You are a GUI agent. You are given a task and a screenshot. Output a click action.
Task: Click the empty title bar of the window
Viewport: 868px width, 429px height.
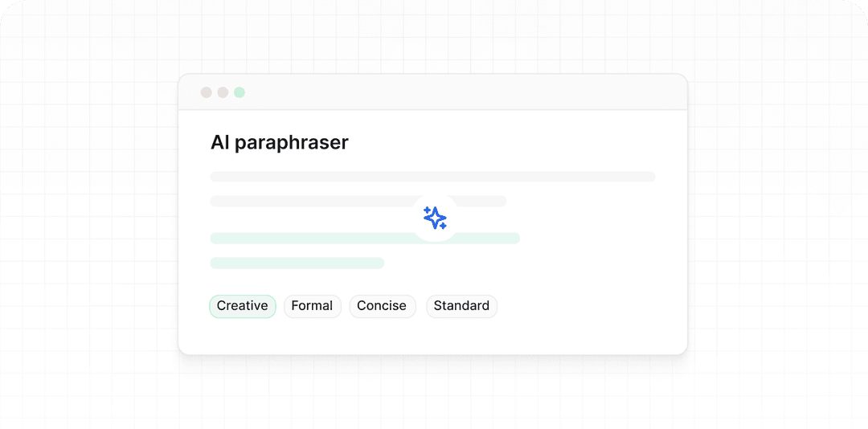coord(466,92)
